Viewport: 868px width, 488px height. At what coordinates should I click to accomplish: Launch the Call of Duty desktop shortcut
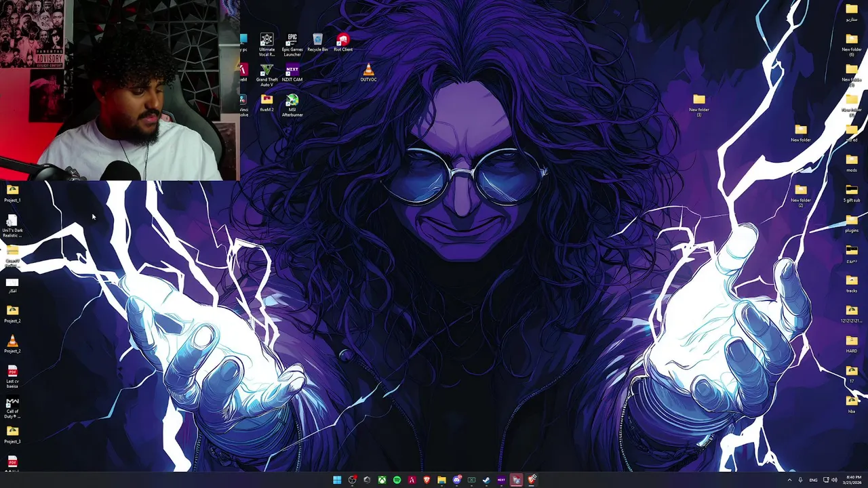pyautogui.click(x=12, y=407)
